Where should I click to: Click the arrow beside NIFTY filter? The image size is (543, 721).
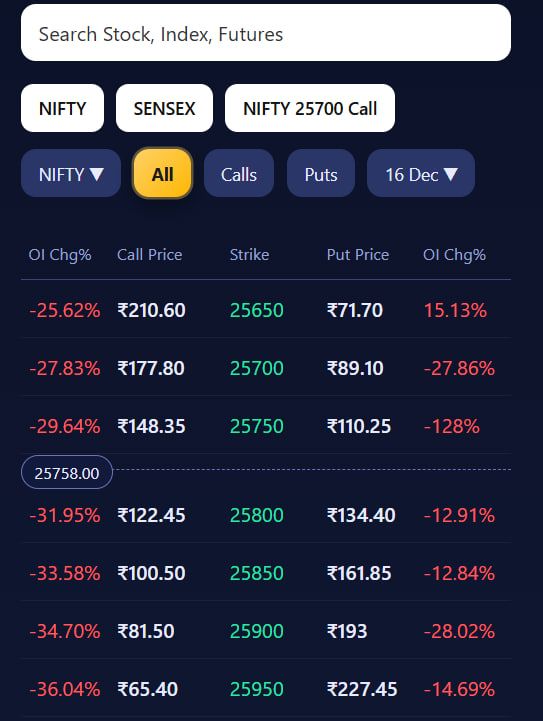[97, 174]
